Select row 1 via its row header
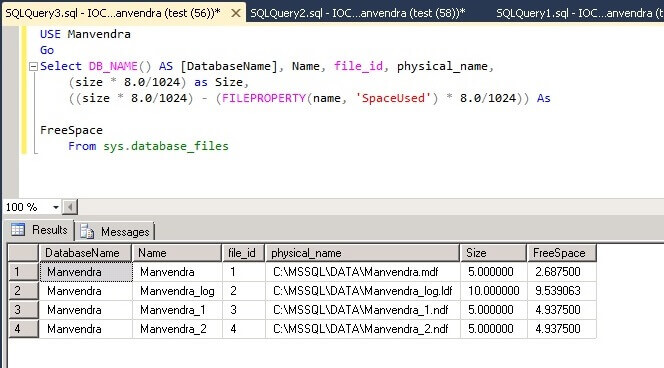Screen dimensions: 664x368 [x=23, y=271]
